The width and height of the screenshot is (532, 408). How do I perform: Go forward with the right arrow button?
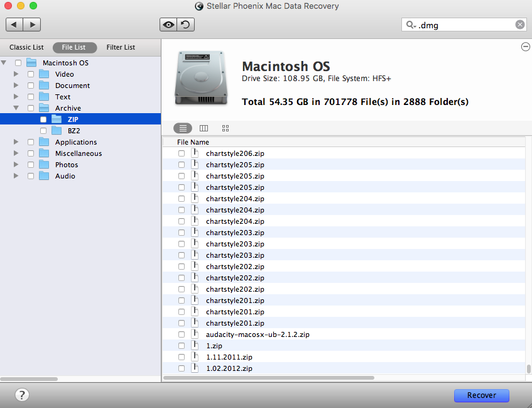32,25
